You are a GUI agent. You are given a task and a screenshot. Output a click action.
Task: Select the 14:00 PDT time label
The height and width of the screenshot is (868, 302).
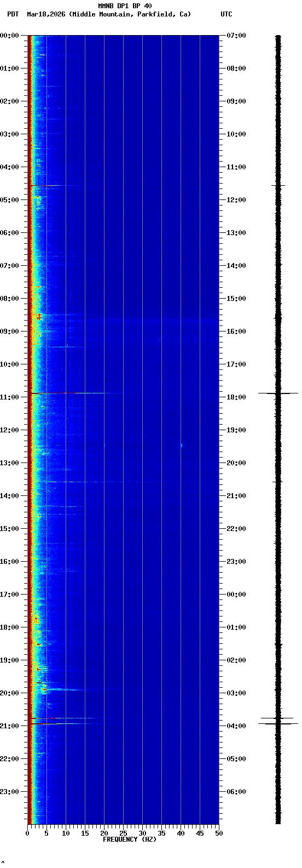(9, 496)
